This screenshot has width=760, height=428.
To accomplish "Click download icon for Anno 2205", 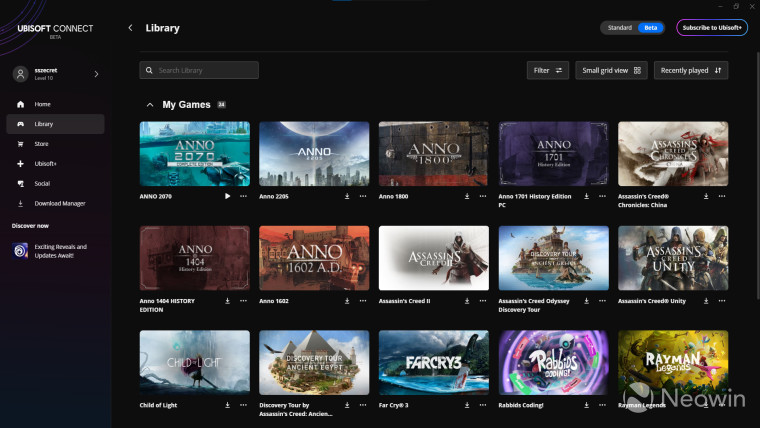I will tap(347, 196).
